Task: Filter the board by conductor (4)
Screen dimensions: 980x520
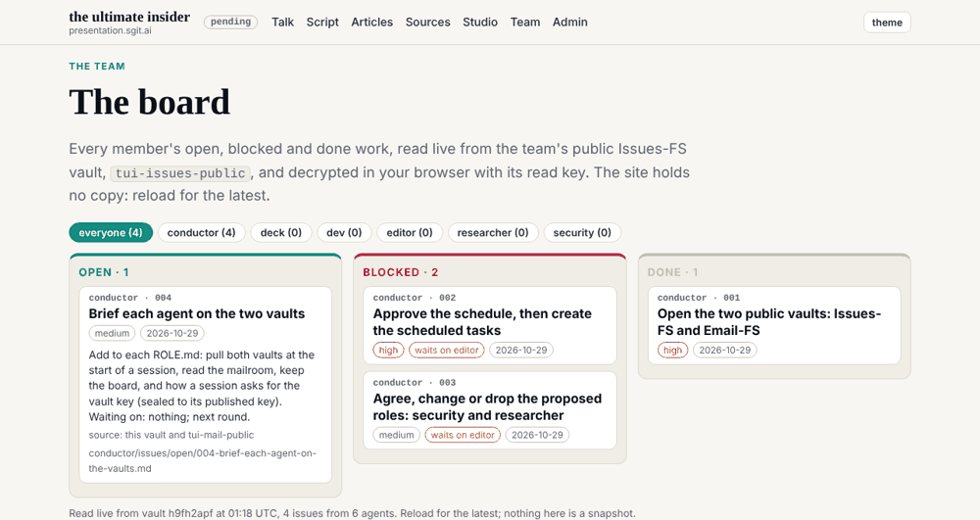Action: point(201,232)
